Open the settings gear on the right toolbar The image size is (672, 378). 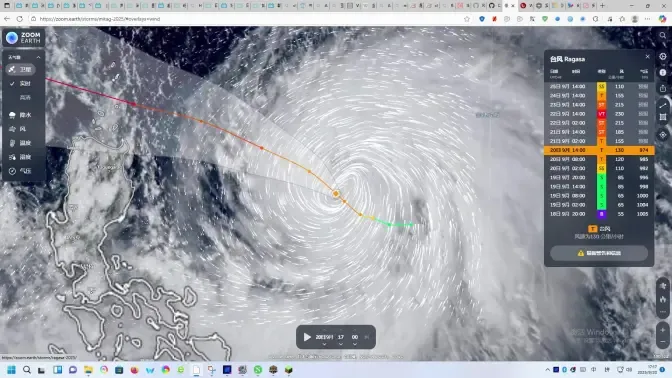[x=663, y=56]
